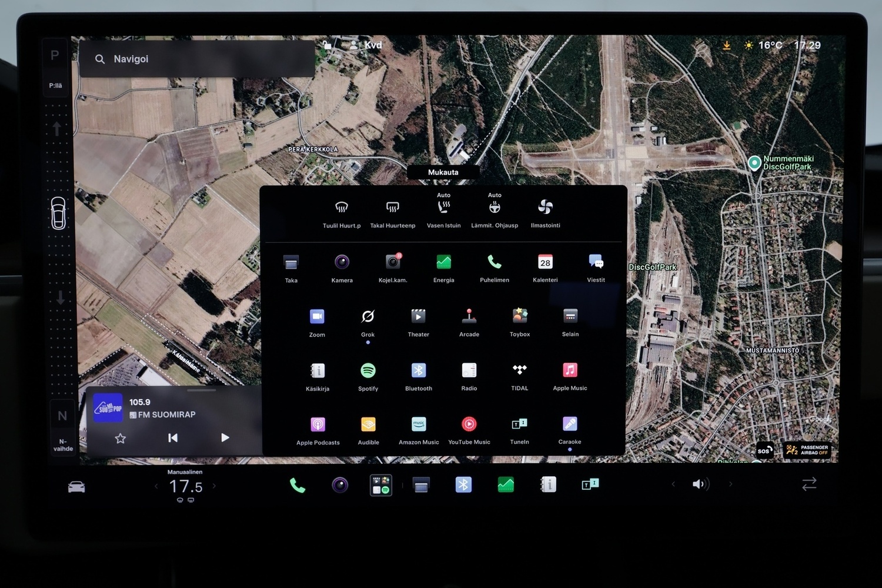Open Kamera in the app grid
Viewport: 882px width, 588px height.
click(x=342, y=262)
